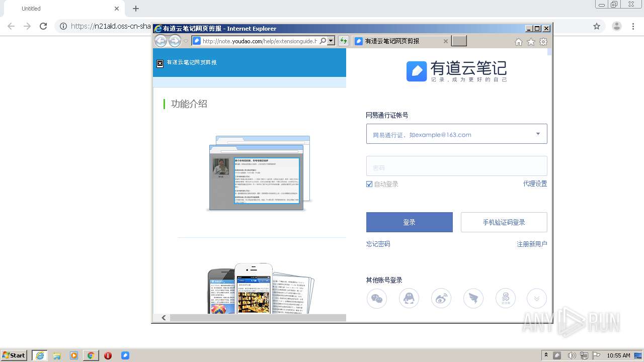Image resolution: width=644 pixels, height=362 pixels.
Task: Click the IE address bar URL field
Action: (x=260, y=41)
